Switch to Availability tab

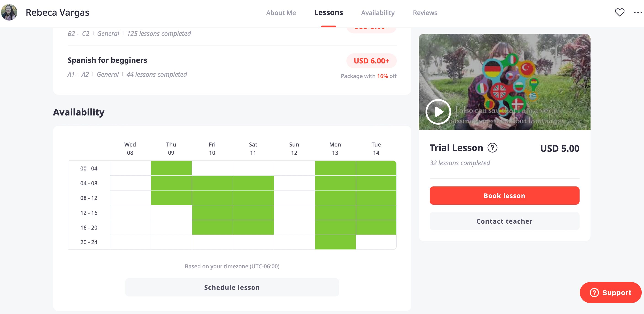coord(378,13)
